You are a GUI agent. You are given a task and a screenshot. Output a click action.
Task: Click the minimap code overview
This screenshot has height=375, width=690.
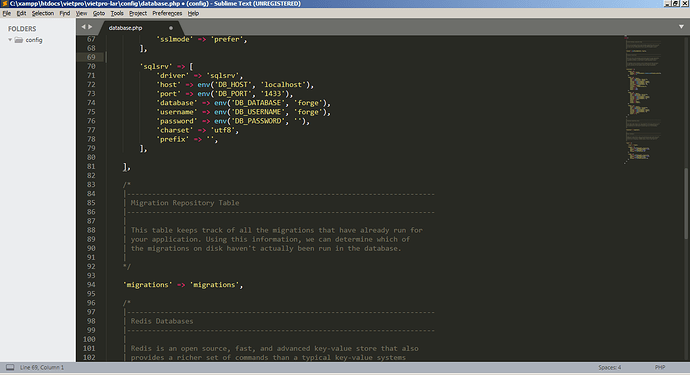(643, 100)
